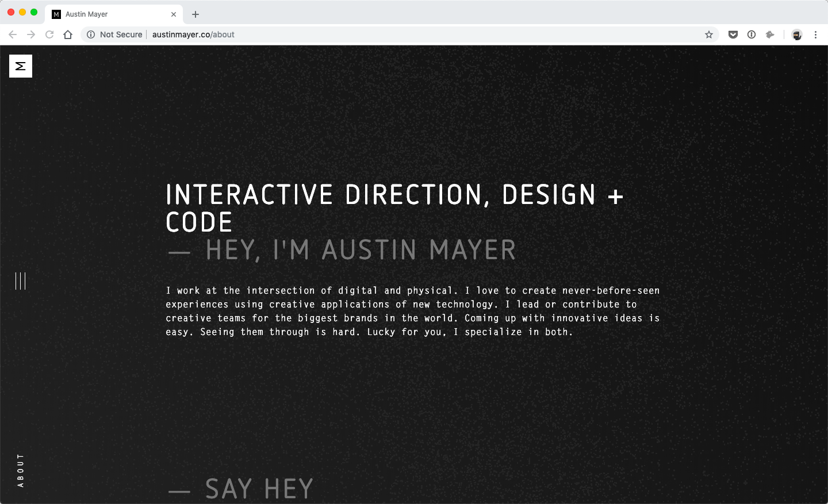The image size is (828, 504).
Task: Reload the current page
Action: 49,34
